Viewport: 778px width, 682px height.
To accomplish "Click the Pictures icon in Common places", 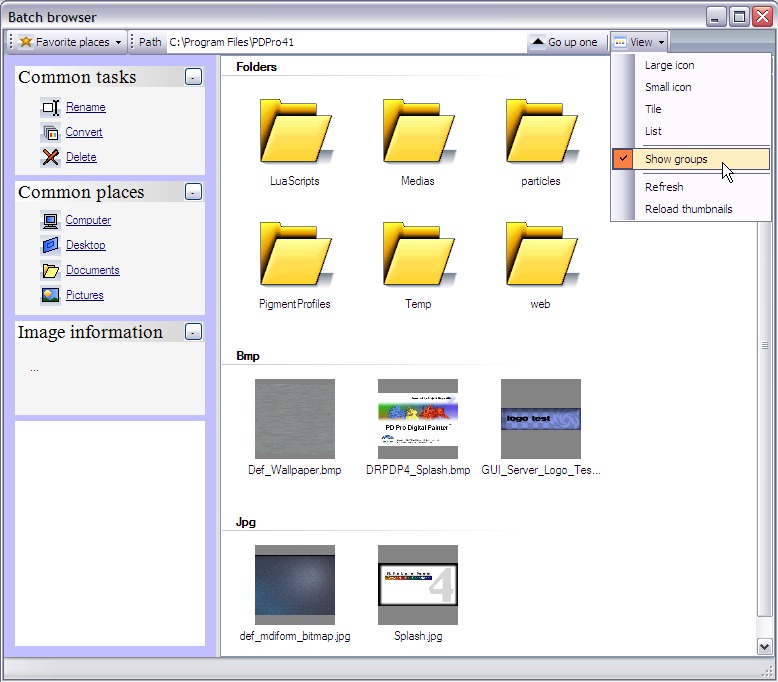I will (50, 296).
